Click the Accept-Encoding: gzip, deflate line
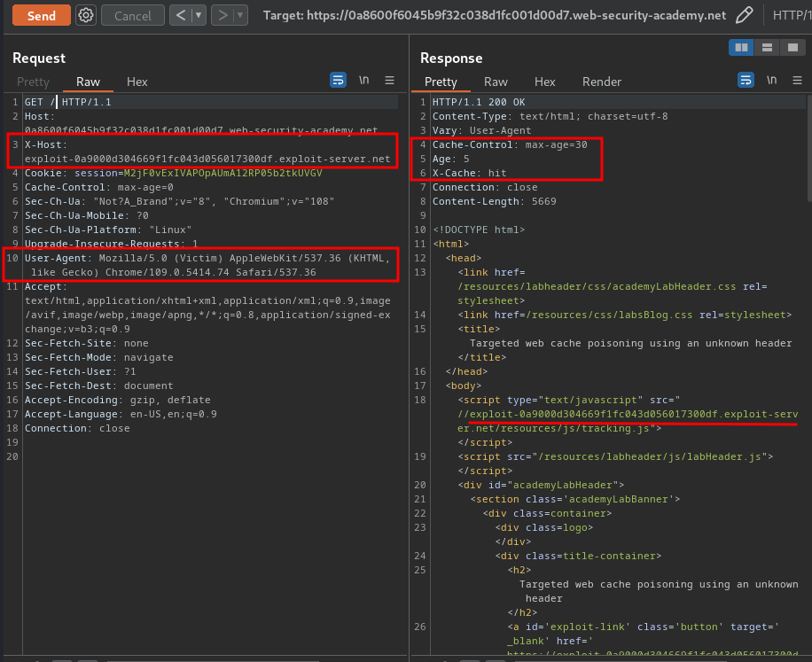812x662 pixels. [x=118, y=400]
